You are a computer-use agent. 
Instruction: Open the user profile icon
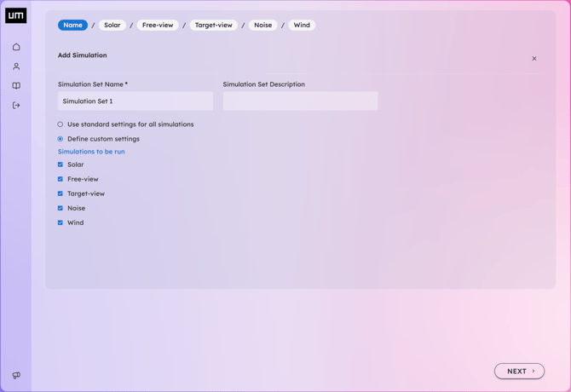pyautogui.click(x=16, y=66)
